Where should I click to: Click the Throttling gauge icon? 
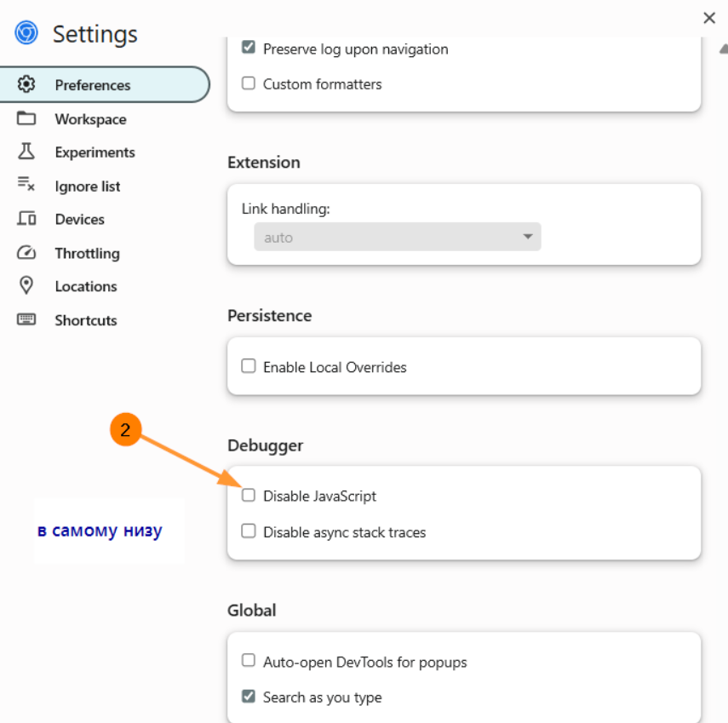(26, 253)
